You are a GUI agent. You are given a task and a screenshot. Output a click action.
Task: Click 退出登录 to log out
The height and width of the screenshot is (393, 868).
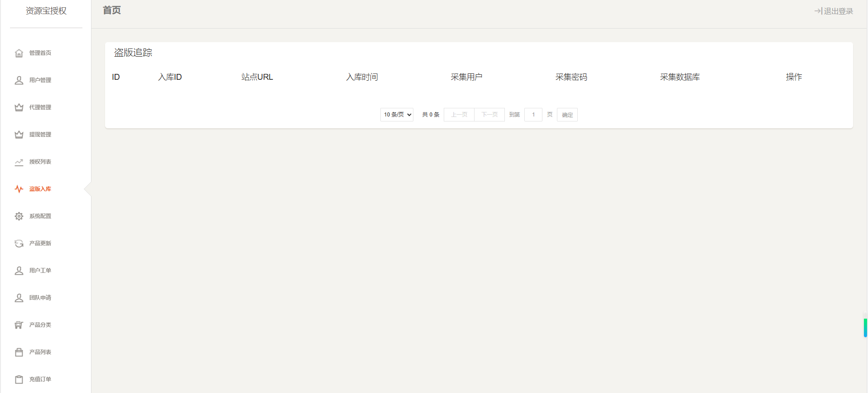(834, 11)
